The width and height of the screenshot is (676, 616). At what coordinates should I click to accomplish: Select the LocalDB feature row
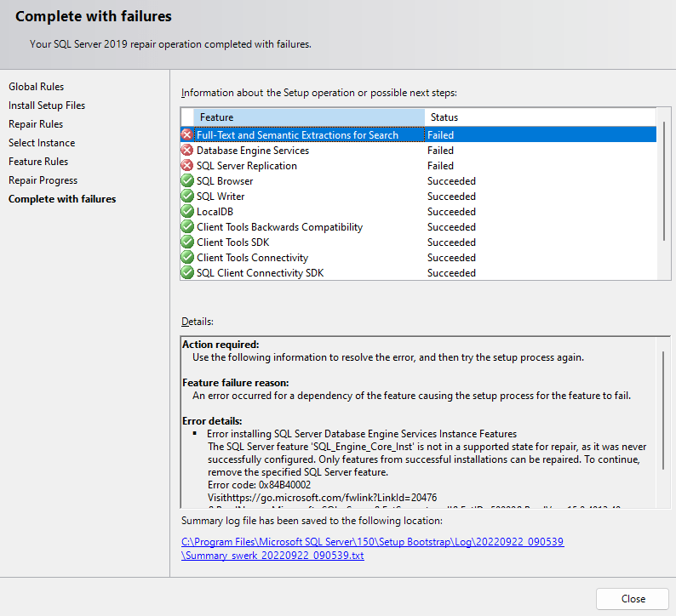(419, 212)
